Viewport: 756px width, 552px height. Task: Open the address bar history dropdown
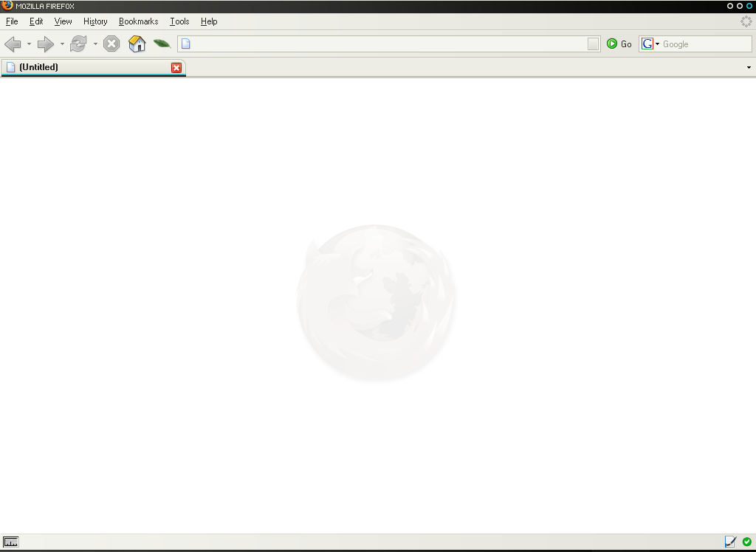pyautogui.click(x=594, y=44)
